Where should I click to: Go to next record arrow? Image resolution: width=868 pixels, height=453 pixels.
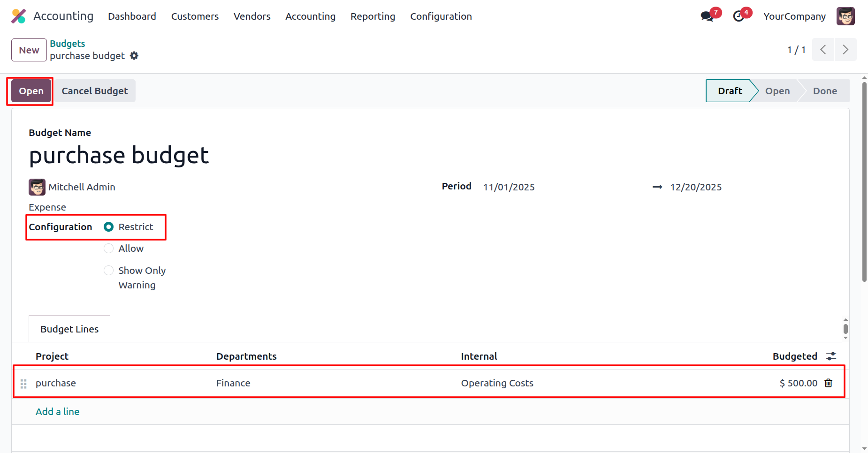pos(845,50)
